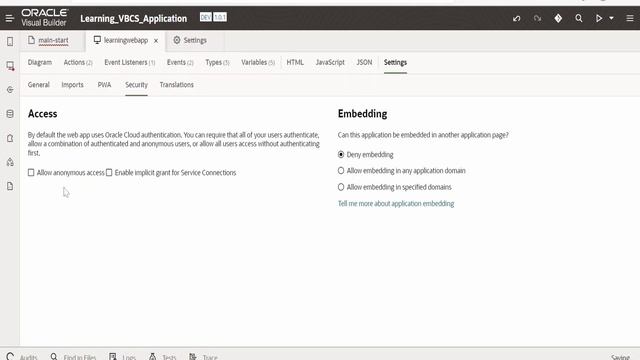Open Web Applications in the navigator sidebar
640x360 pixels.
point(10,66)
